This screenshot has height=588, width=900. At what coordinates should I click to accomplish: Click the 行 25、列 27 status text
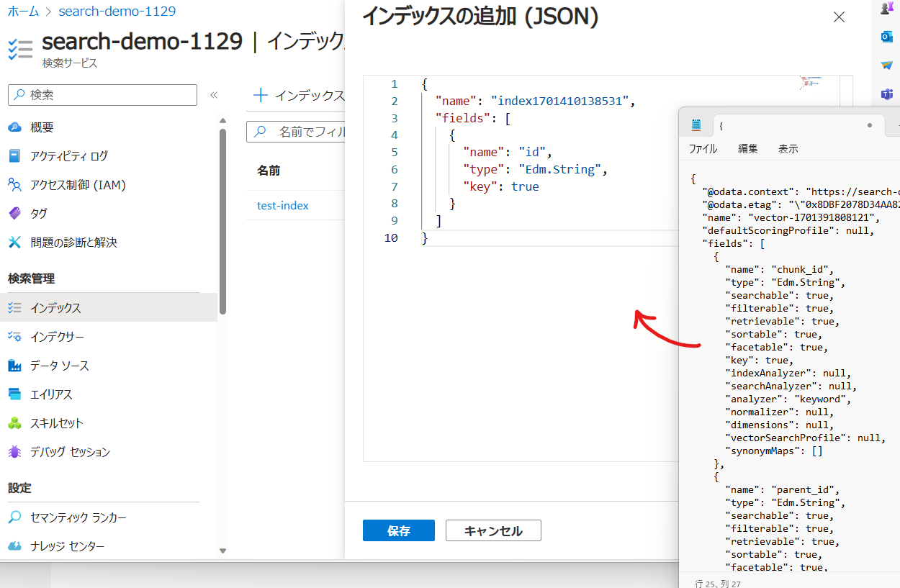[717, 583]
